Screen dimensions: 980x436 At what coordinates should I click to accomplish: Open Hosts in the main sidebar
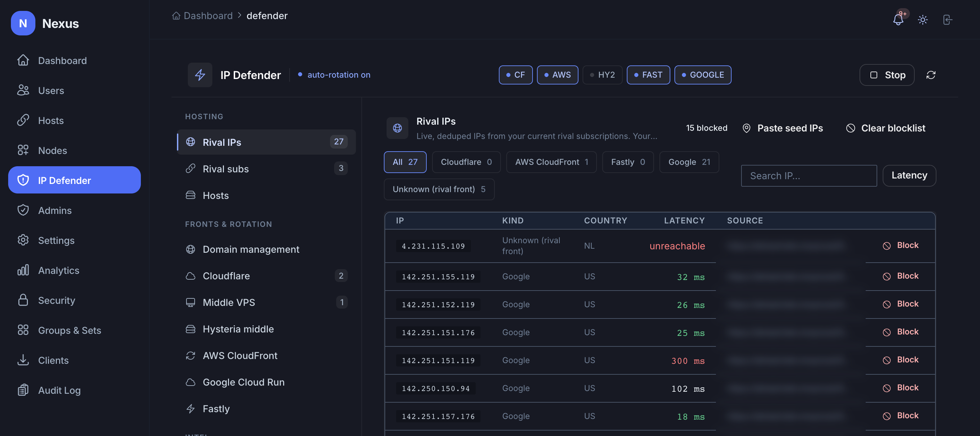tap(74, 120)
